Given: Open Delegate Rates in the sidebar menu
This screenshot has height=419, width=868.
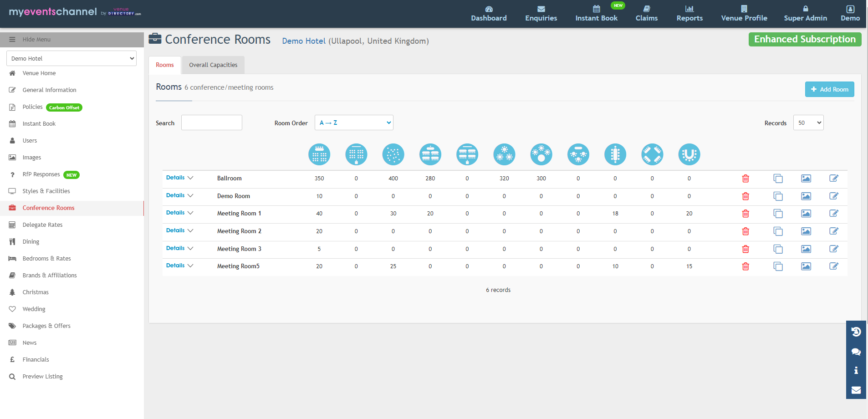Looking at the screenshot, I should click(42, 225).
